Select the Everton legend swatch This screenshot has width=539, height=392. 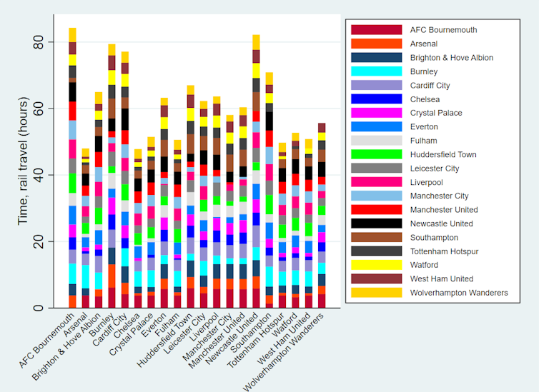(x=377, y=126)
